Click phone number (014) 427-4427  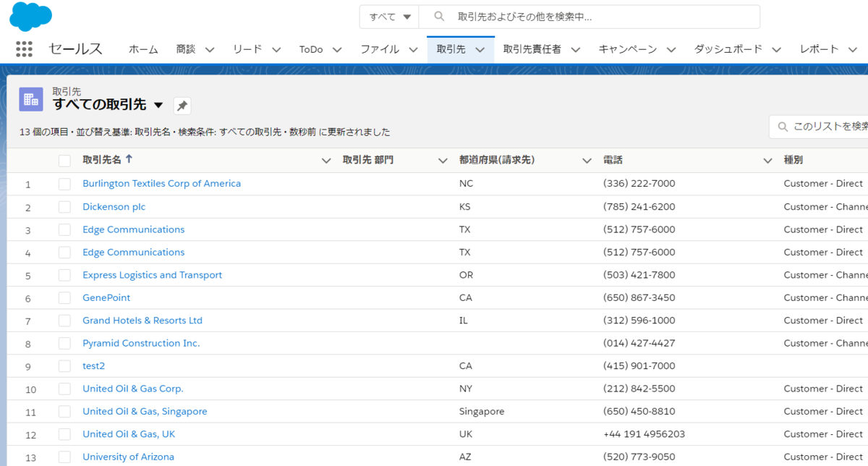(x=639, y=343)
